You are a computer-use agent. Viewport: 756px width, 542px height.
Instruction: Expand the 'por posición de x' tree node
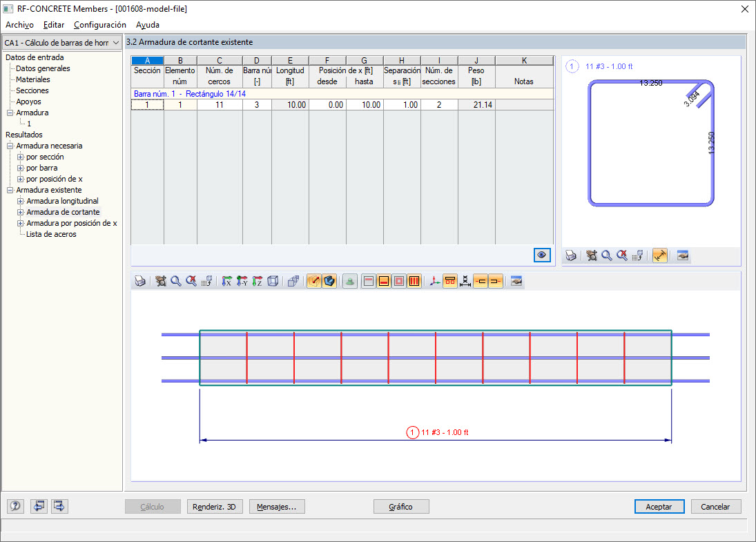[x=20, y=179]
